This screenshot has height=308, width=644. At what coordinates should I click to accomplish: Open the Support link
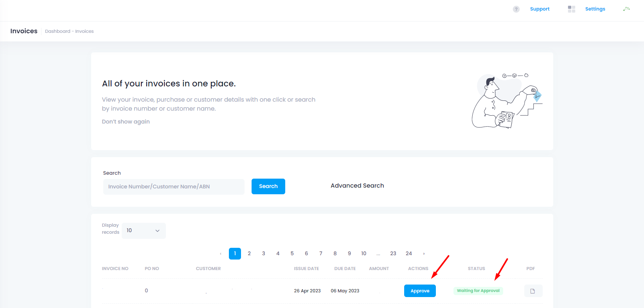540,9
